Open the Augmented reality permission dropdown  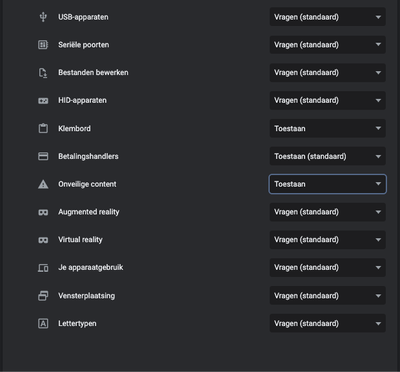[328, 212]
